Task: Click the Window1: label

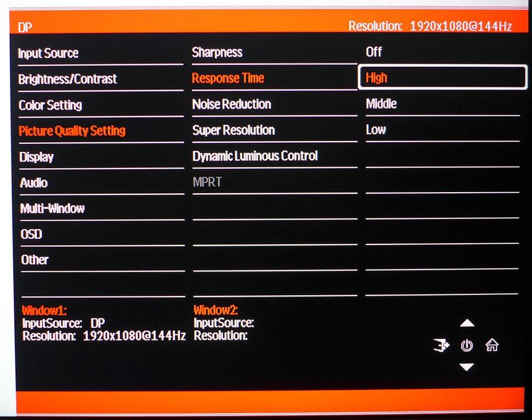Action: coord(44,310)
